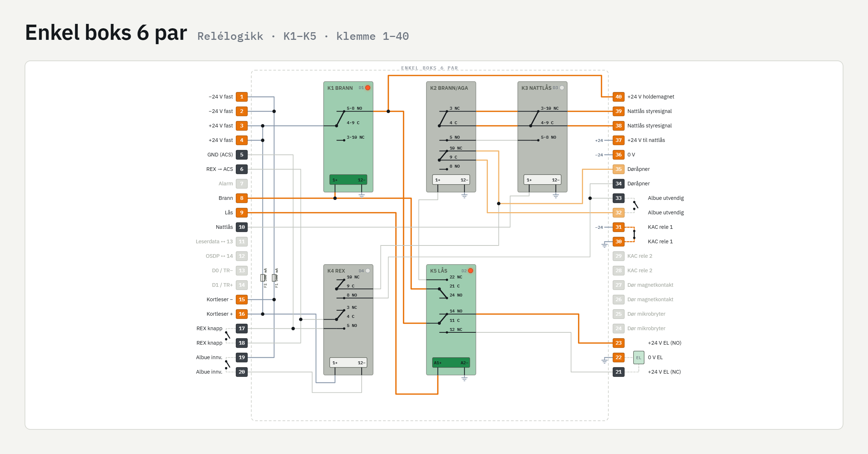Image resolution: width=868 pixels, height=454 pixels.
Task: Click the K4 REX relay title
Action: tap(336, 271)
